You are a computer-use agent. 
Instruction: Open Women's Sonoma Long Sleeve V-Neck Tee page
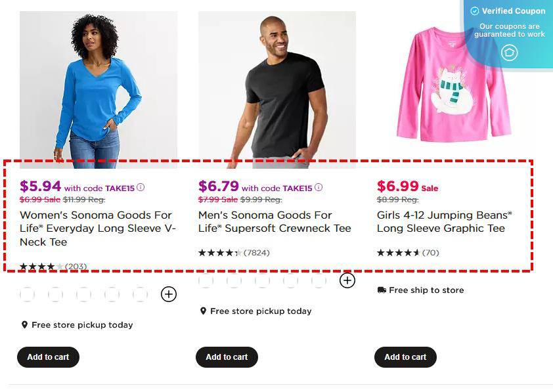[97, 227]
